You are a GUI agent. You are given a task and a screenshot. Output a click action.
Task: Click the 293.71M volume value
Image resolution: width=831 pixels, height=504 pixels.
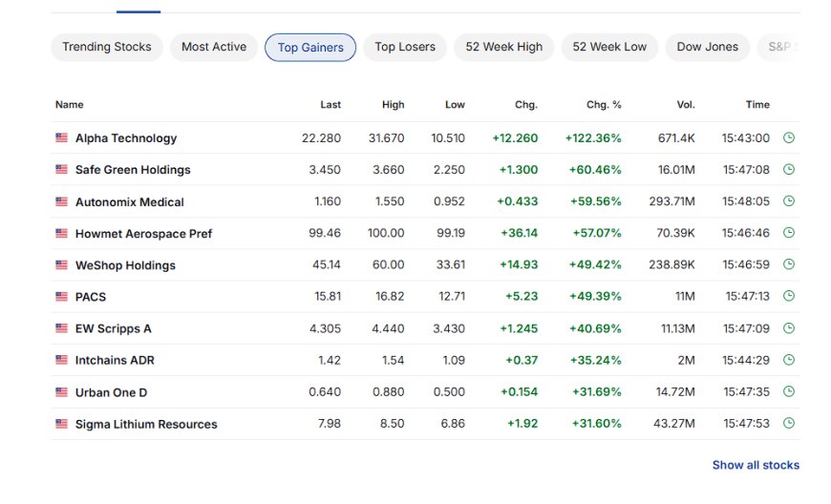(x=672, y=201)
